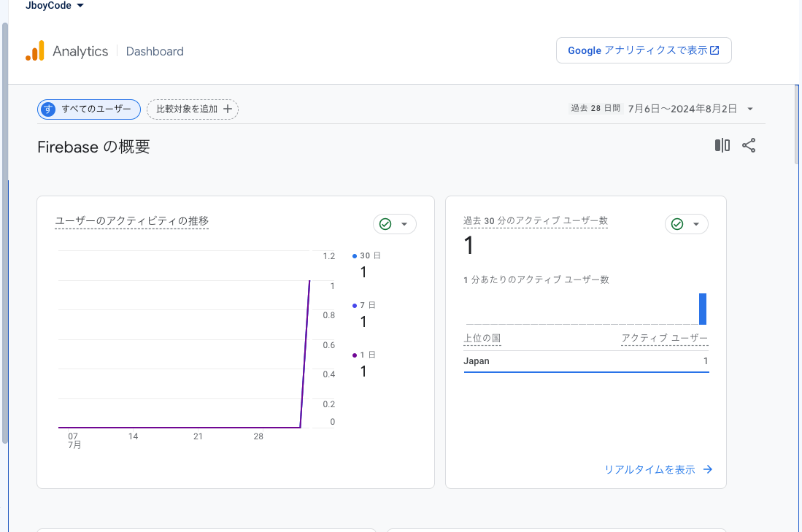Click the '過去 30 分のアクティブ ユーザー数' heading
This screenshot has width=802, height=532.
coord(536,220)
